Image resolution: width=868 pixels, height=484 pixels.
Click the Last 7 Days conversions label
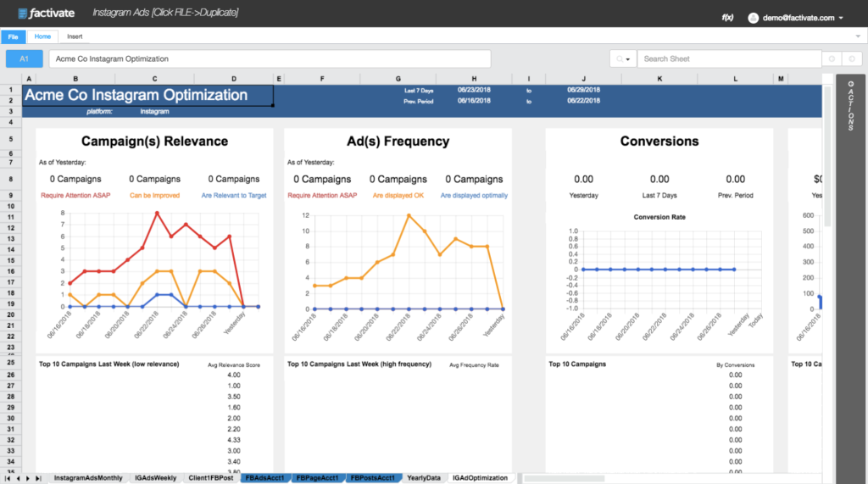click(659, 196)
